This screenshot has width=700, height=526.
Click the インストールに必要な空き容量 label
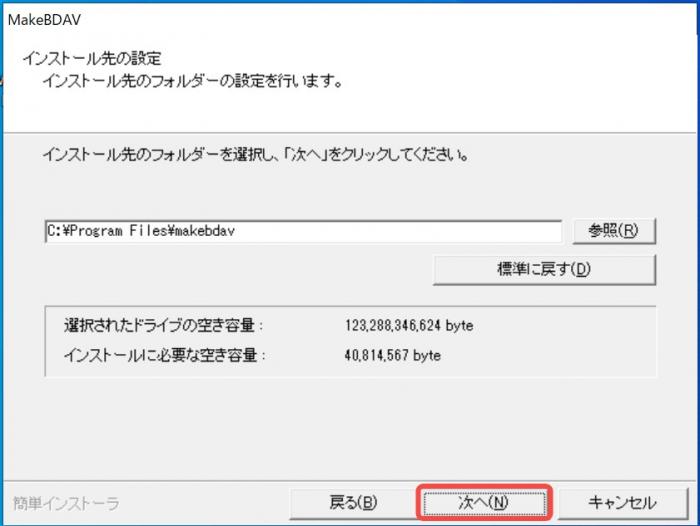coord(165,355)
